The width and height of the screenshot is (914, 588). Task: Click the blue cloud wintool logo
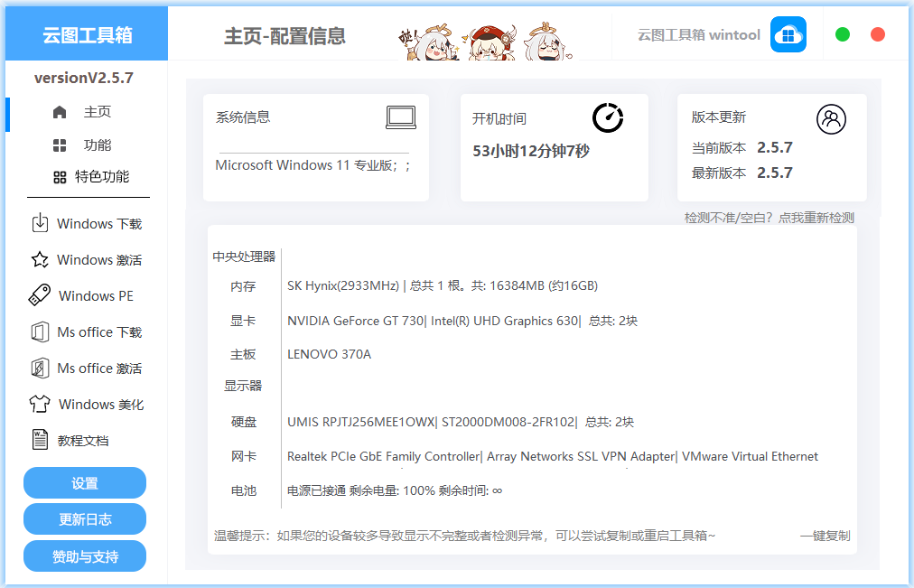point(788,34)
